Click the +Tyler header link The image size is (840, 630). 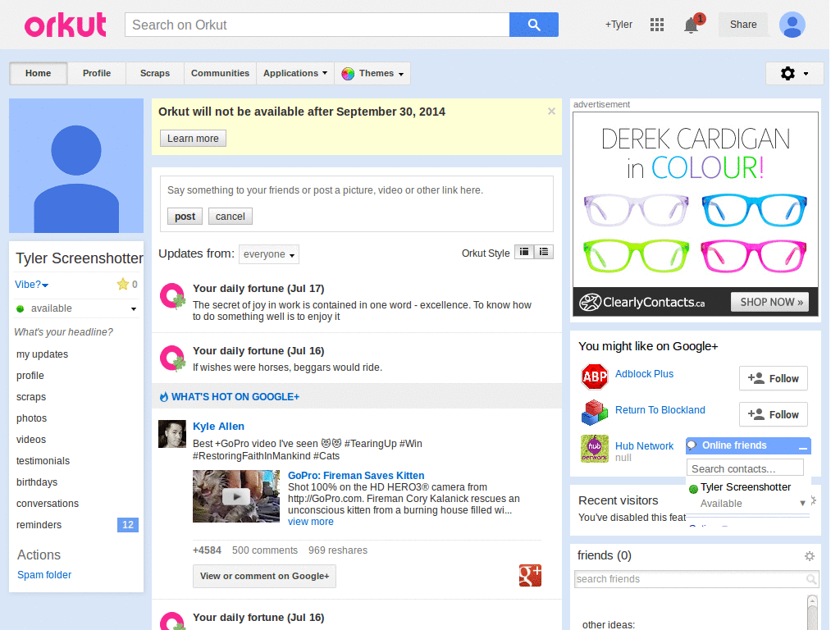pos(619,25)
